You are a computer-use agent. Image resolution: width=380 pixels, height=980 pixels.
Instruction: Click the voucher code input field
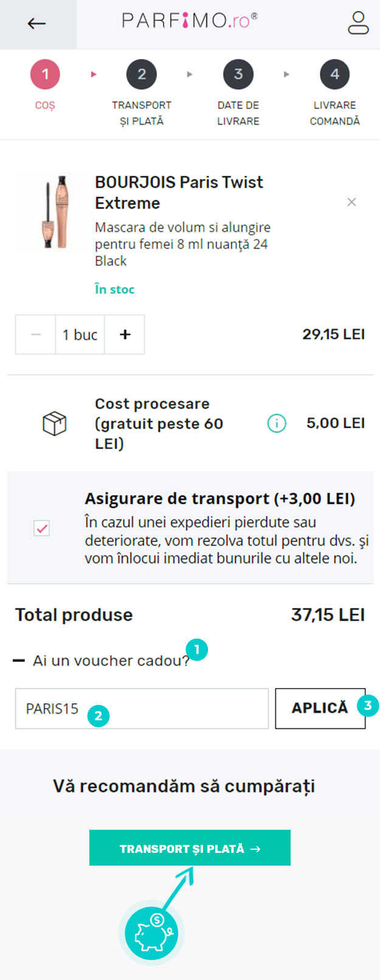tap(142, 709)
